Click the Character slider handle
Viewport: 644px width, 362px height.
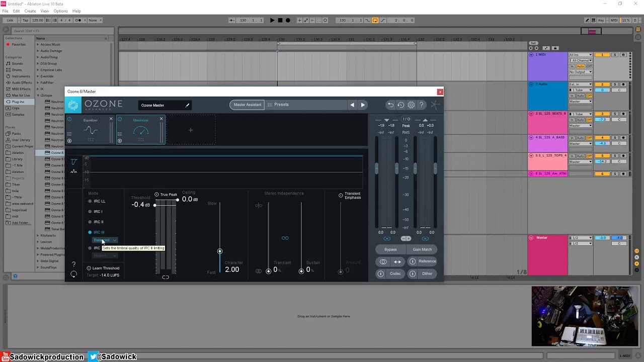(x=219, y=251)
